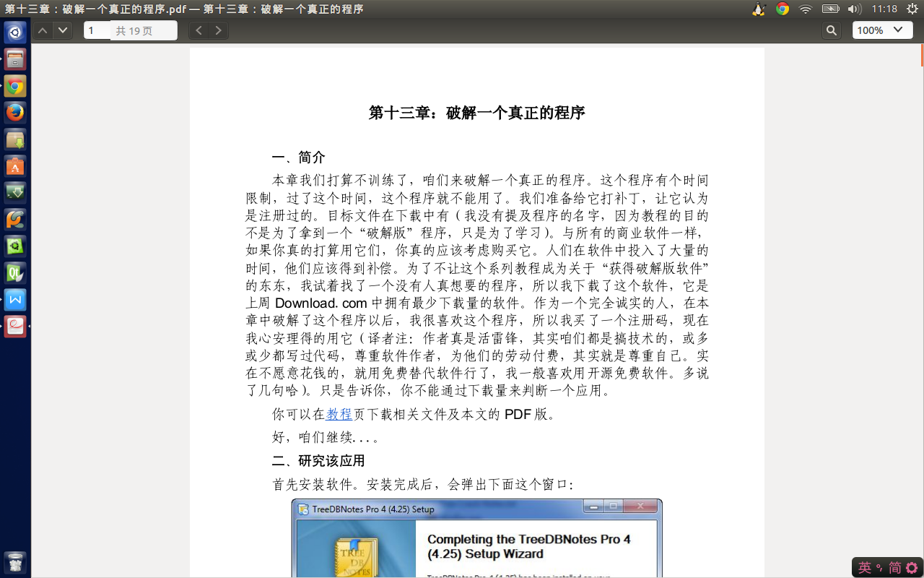Click the Chrome indicator in top panel

pyautogui.click(x=783, y=9)
